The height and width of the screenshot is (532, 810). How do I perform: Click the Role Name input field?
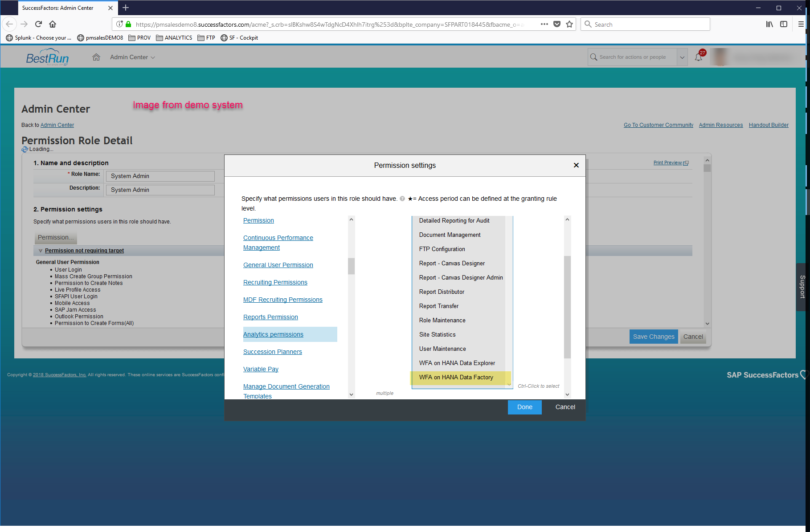[160, 176]
